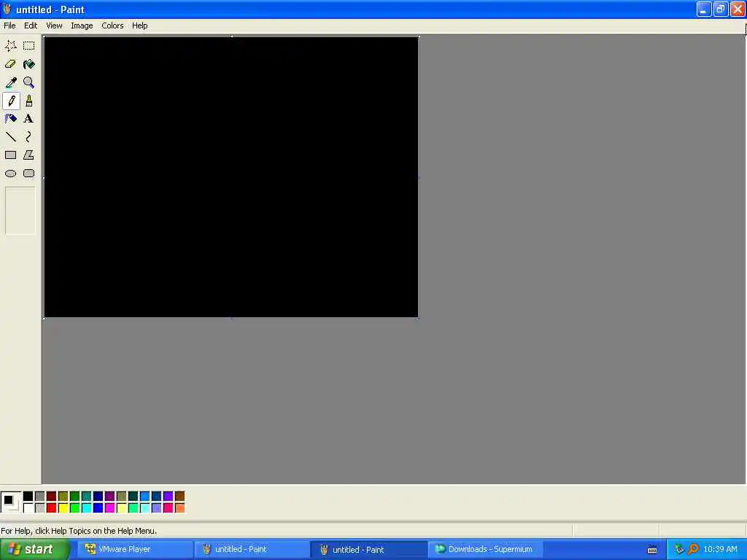Activate the Text tool

[x=29, y=119]
